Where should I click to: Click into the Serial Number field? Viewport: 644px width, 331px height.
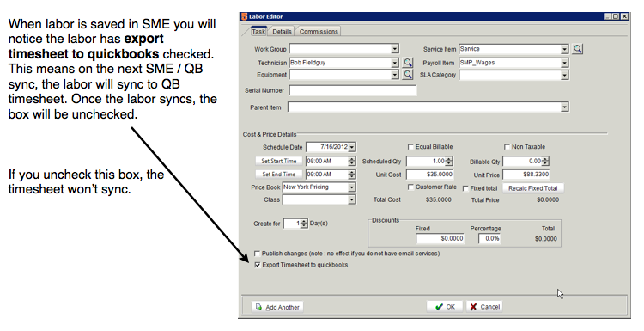(x=353, y=90)
